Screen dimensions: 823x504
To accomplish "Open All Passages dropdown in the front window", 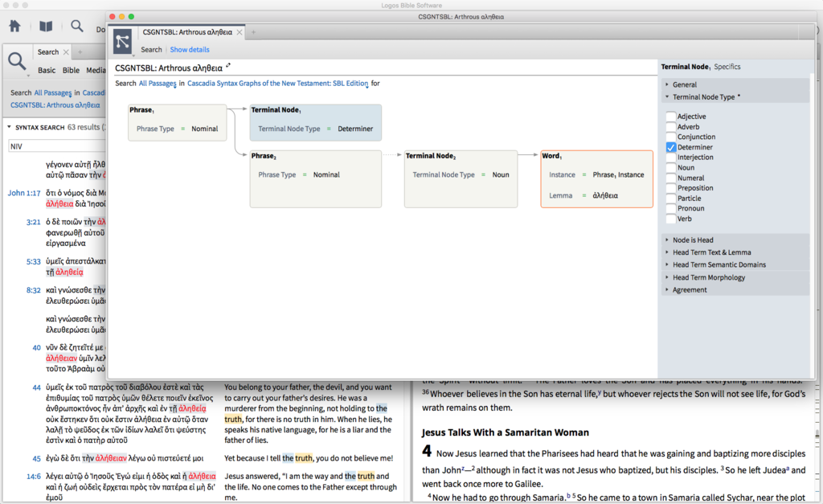I will 158,84.
